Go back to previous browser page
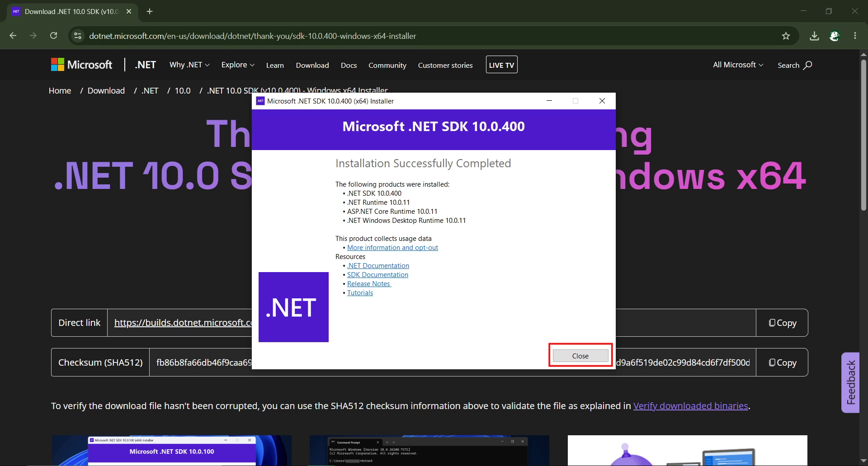868x466 pixels. point(13,36)
